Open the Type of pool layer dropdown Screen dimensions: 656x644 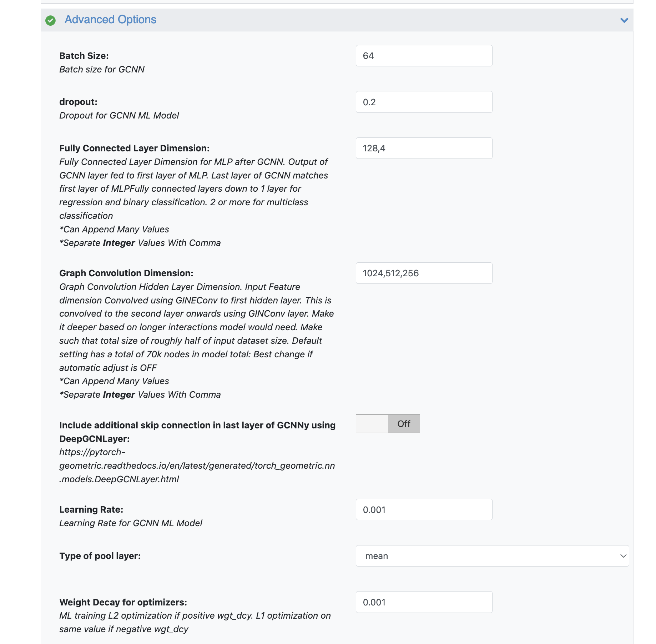point(492,556)
